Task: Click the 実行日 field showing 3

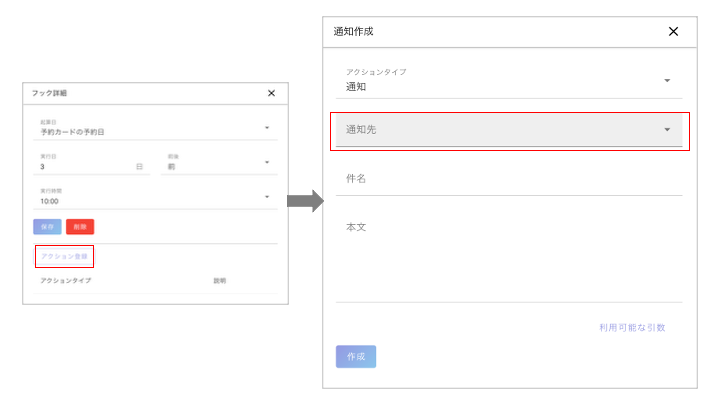Action: click(85, 167)
